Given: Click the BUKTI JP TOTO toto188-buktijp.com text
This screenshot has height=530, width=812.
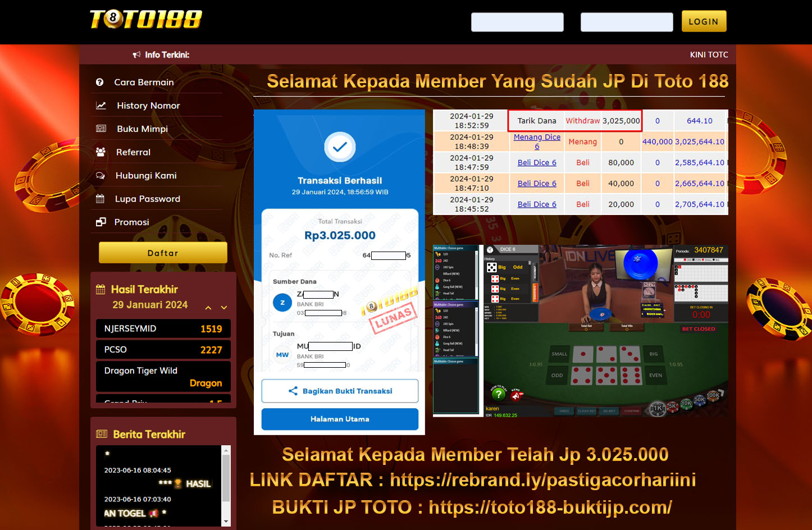Looking at the screenshot, I should [472, 507].
